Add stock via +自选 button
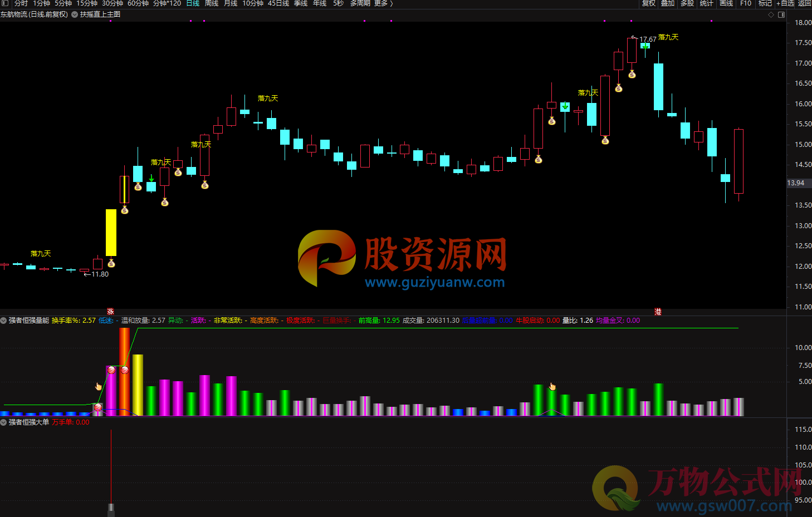 click(x=785, y=3)
